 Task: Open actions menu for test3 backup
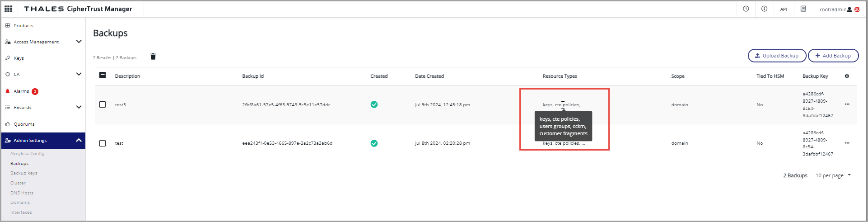pos(847,104)
